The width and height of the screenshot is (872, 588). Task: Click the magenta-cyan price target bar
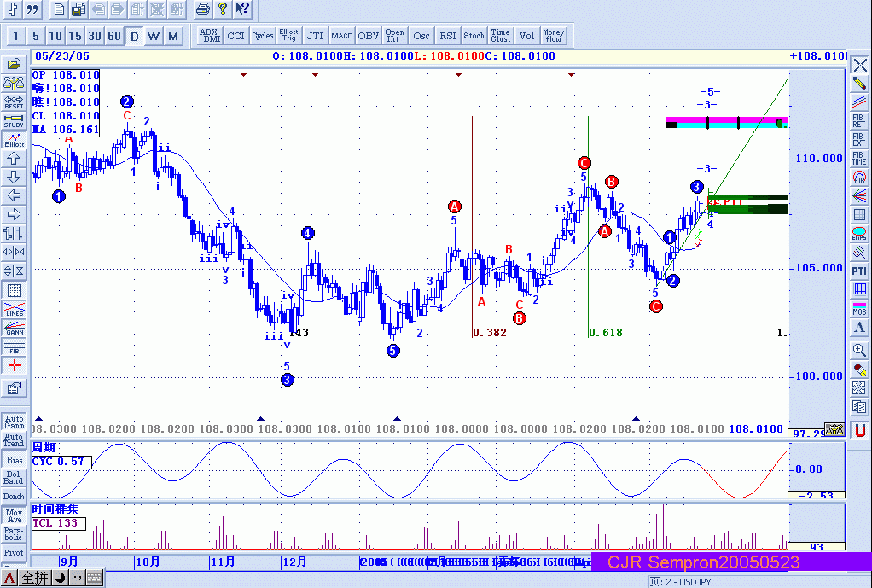(x=725, y=123)
